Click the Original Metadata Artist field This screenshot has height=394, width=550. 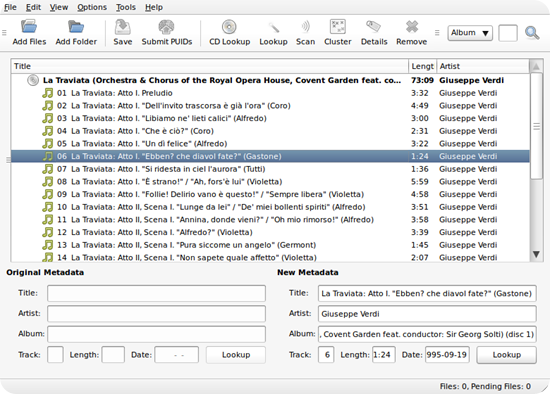coord(156,314)
